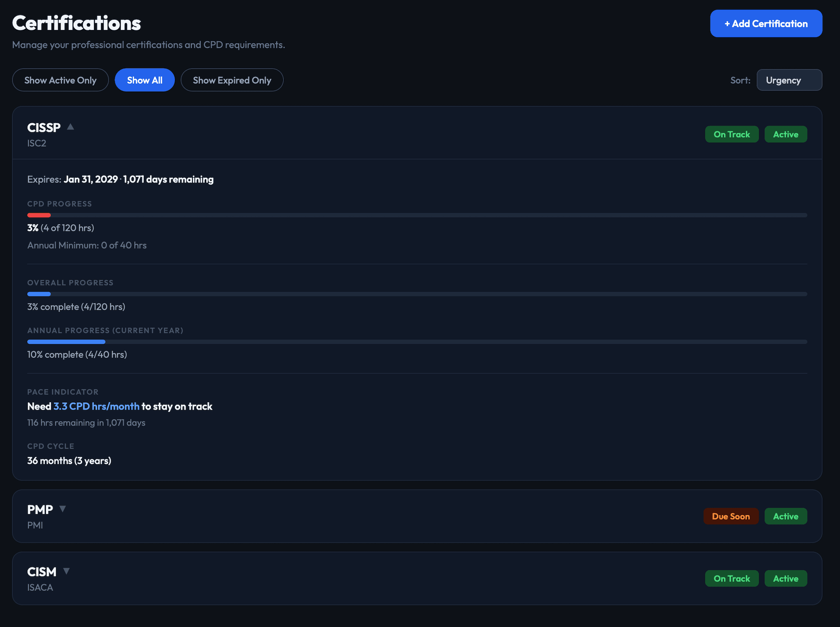Click the Due Soon badge for PMP
This screenshot has width=840, height=627.
(x=731, y=516)
